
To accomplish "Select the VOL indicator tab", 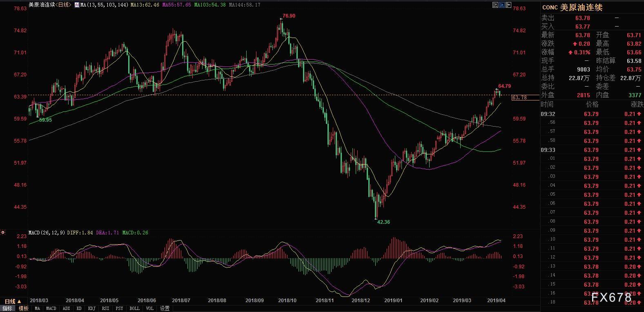I will (x=149, y=309).
